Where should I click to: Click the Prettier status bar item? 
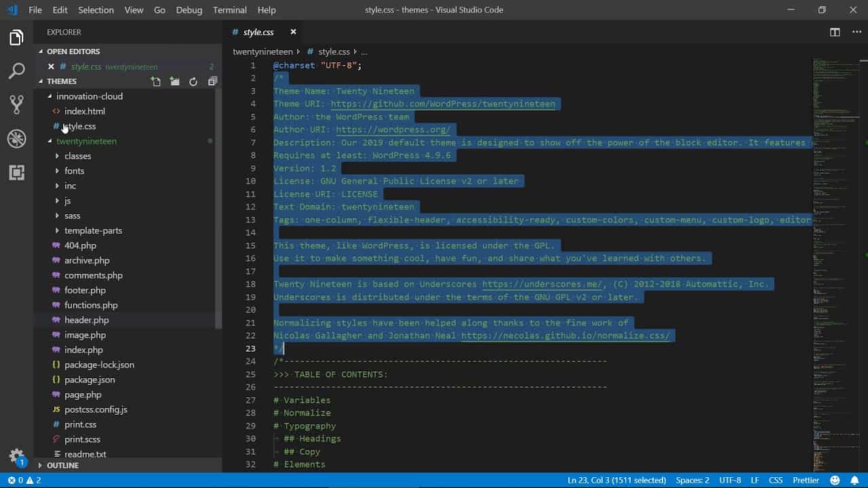pos(806,481)
